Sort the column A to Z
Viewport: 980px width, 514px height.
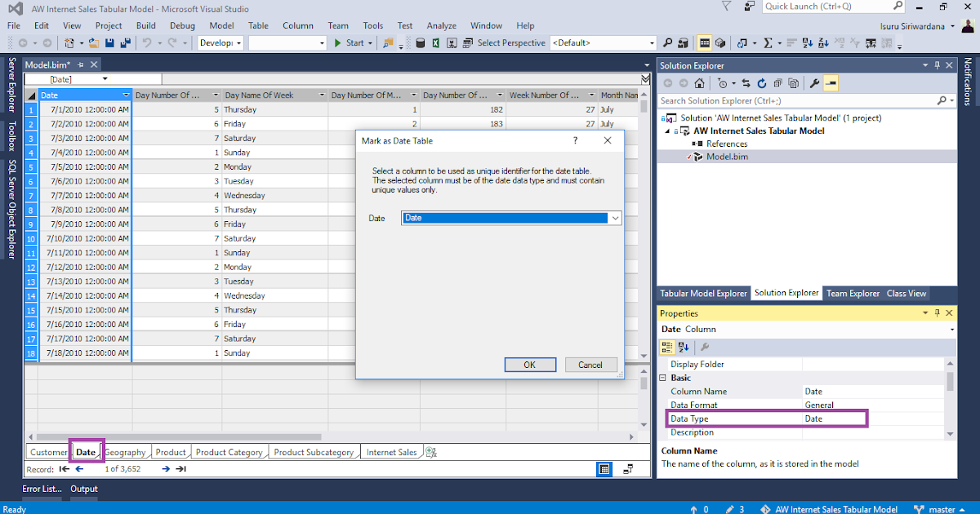pos(807,42)
